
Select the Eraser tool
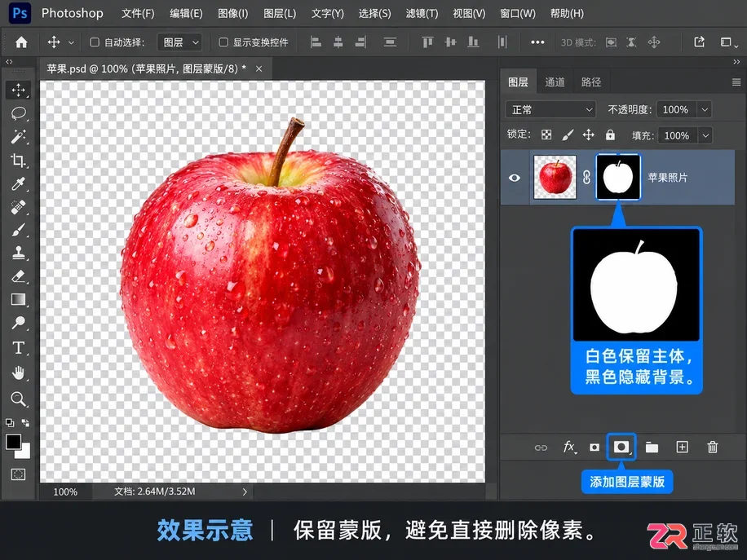(x=18, y=276)
